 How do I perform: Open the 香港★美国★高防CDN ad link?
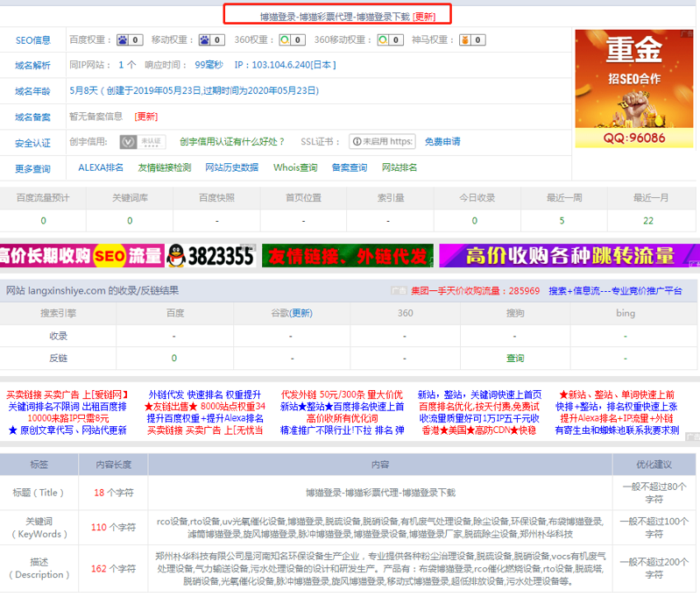[479, 430]
